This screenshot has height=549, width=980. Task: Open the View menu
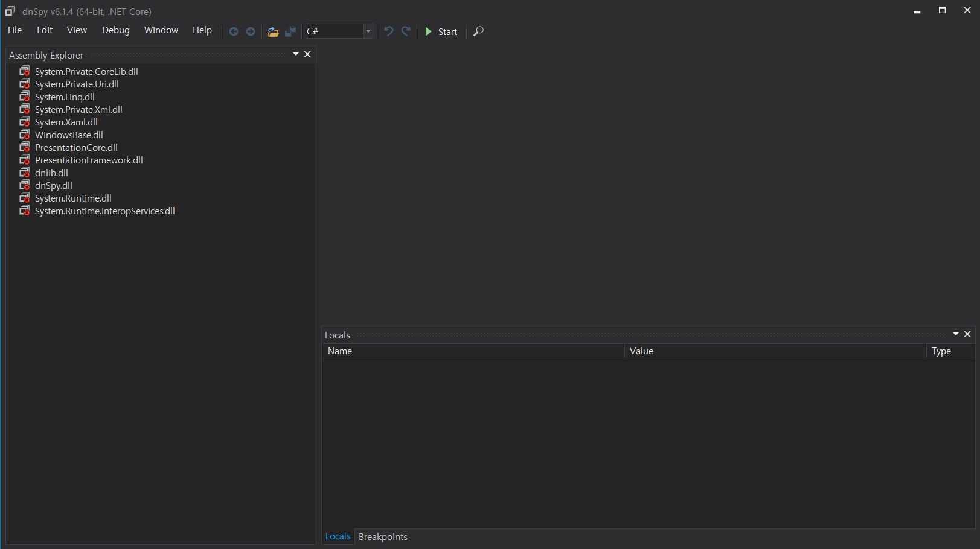[x=77, y=30]
